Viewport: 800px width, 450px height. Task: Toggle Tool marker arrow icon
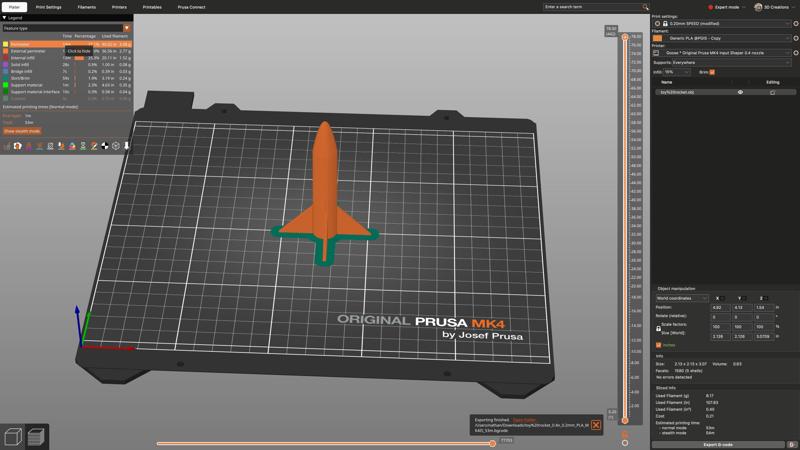[x=127, y=146]
